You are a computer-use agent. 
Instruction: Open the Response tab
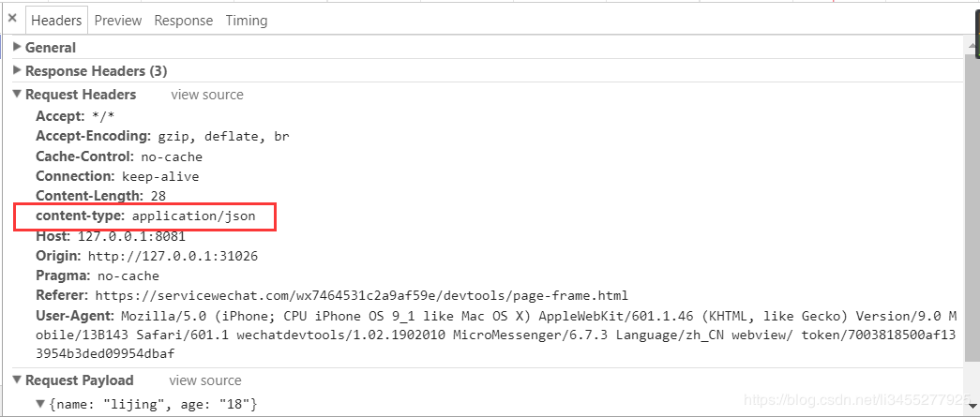[x=184, y=20]
